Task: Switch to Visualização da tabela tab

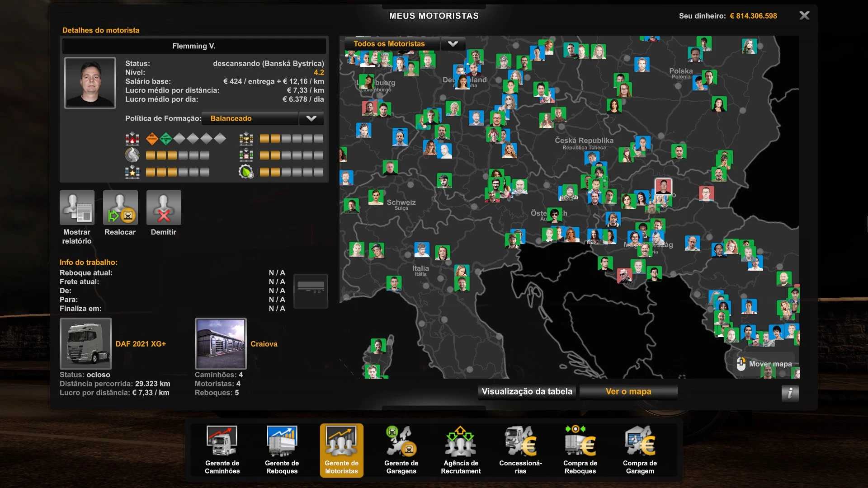Action: [x=527, y=392]
